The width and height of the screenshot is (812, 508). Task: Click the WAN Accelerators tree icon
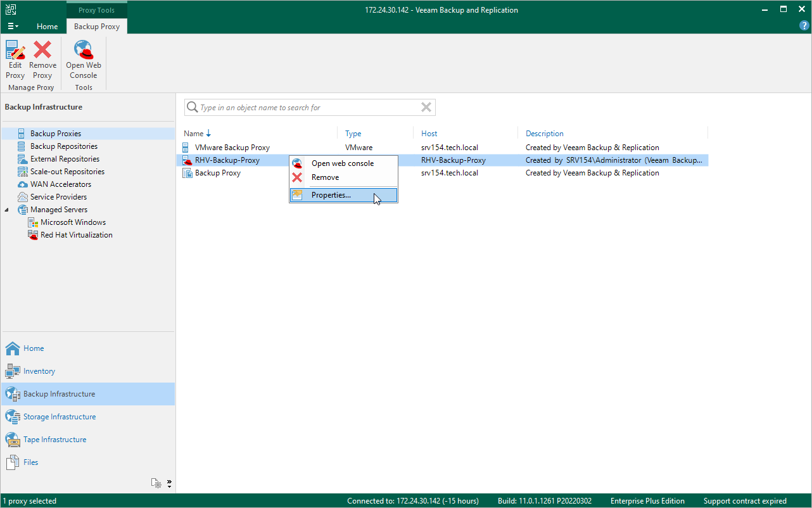click(22, 184)
